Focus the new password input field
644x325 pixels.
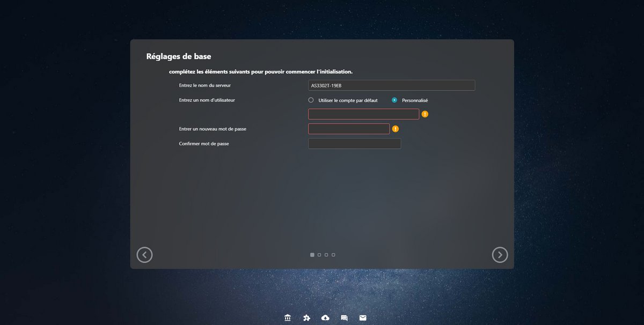tap(349, 129)
